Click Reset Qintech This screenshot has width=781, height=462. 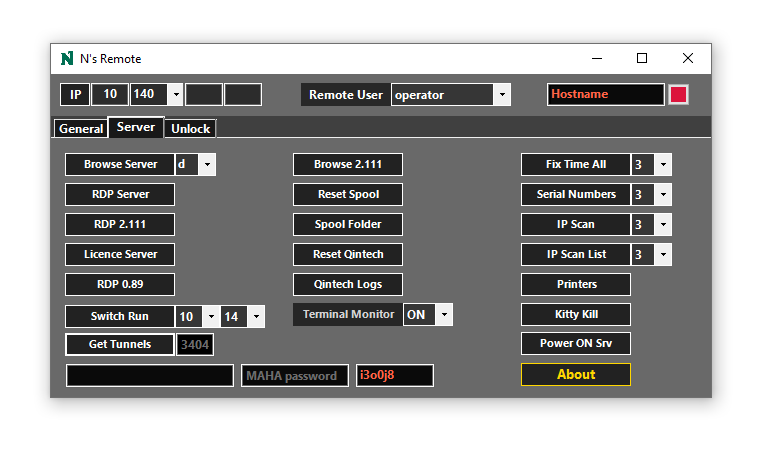pos(348,254)
